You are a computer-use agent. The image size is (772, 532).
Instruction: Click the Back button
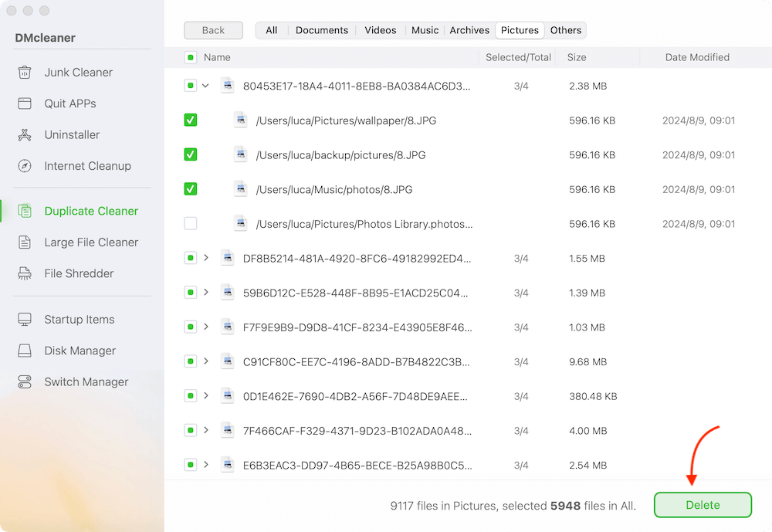[213, 30]
